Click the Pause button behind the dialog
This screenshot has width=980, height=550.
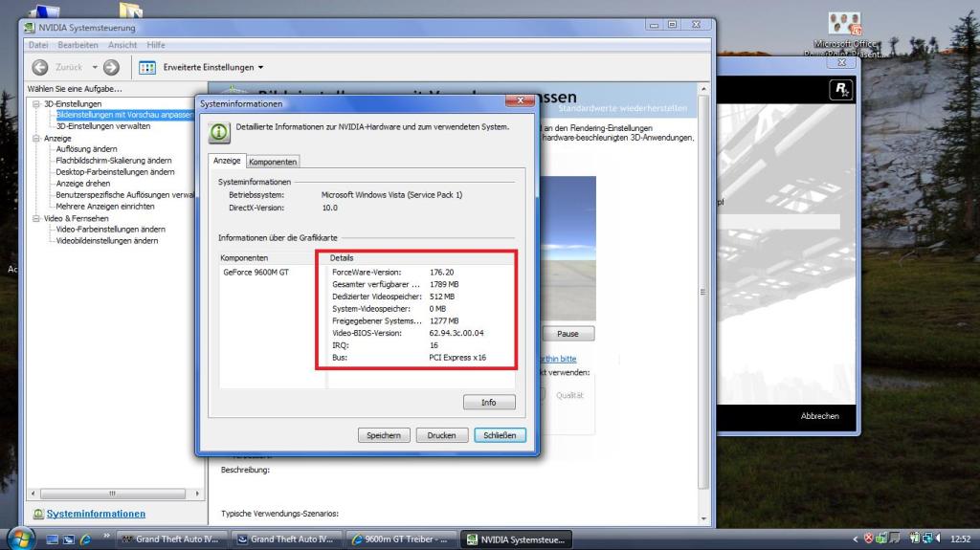(568, 334)
